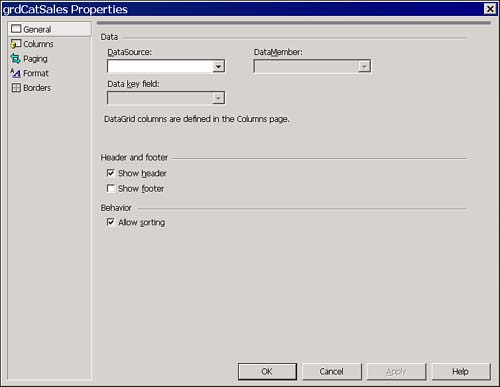Open Help for this dialog
The image size is (500, 387).
coord(461,371)
